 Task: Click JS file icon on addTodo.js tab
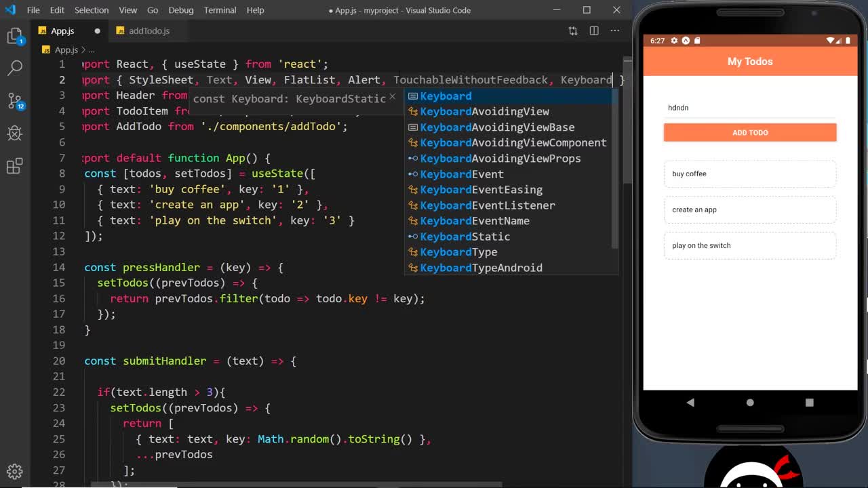(x=121, y=30)
